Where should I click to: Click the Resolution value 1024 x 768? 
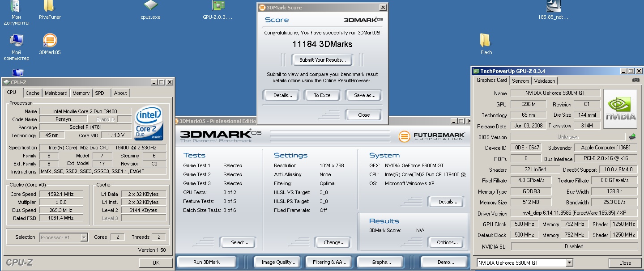tap(332, 165)
